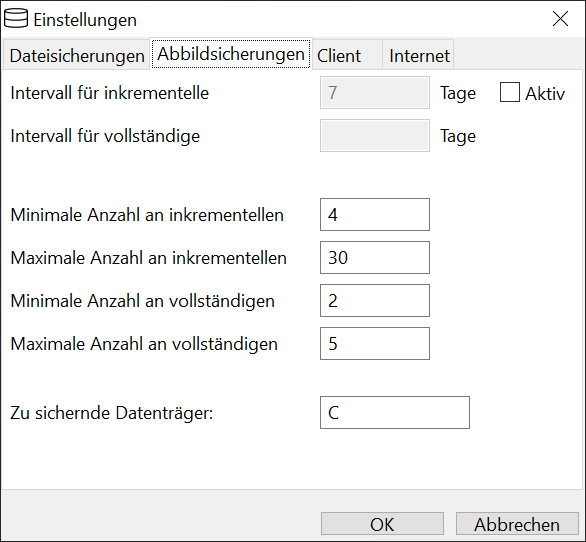Click the empty full interval days field

click(375, 136)
